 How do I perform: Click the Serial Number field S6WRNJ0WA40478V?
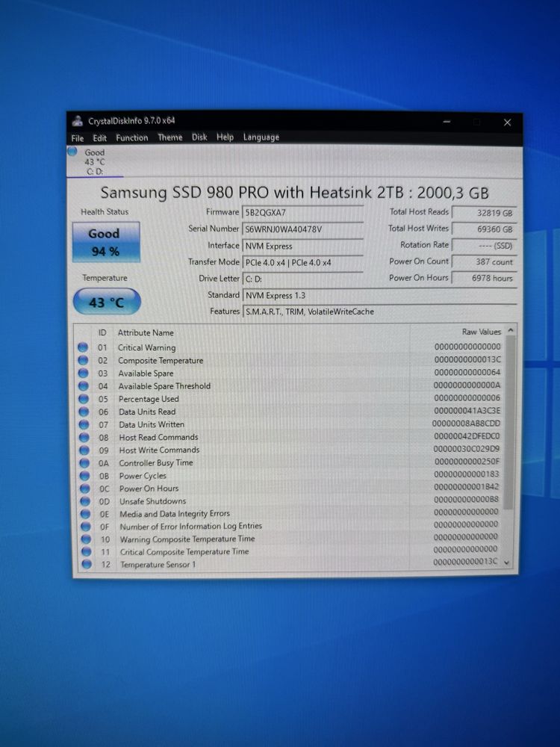(303, 229)
